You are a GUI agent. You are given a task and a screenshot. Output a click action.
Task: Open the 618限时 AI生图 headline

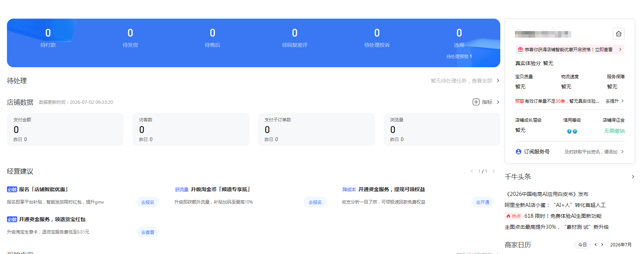click(x=563, y=216)
